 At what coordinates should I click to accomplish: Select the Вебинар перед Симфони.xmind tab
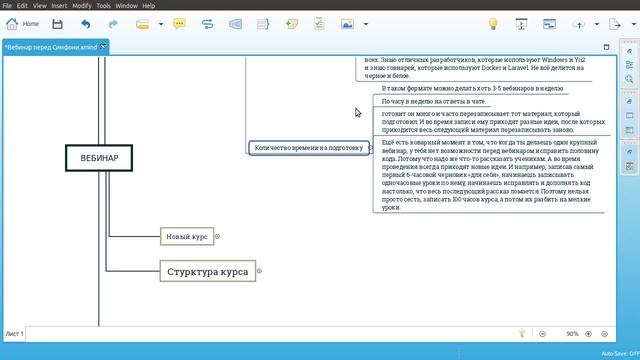[51, 47]
